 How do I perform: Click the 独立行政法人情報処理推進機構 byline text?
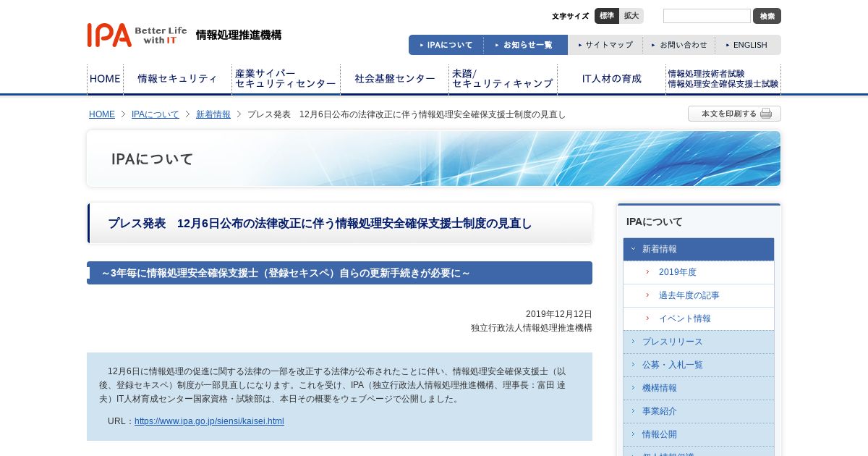click(532, 328)
